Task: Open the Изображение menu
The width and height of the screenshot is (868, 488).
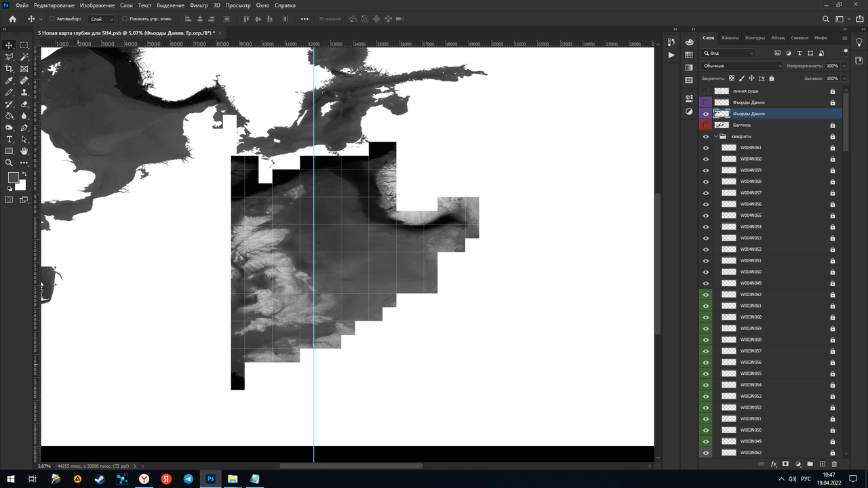Action: coord(97,5)
